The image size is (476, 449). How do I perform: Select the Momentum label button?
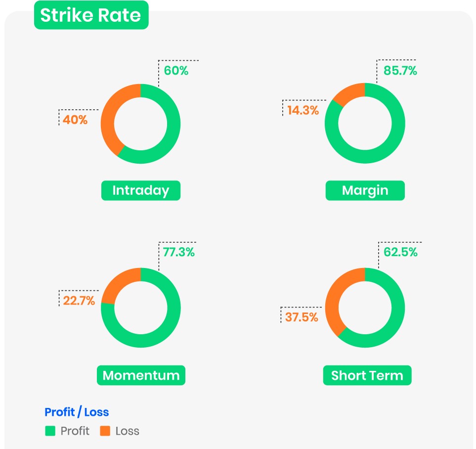point(141,375)
